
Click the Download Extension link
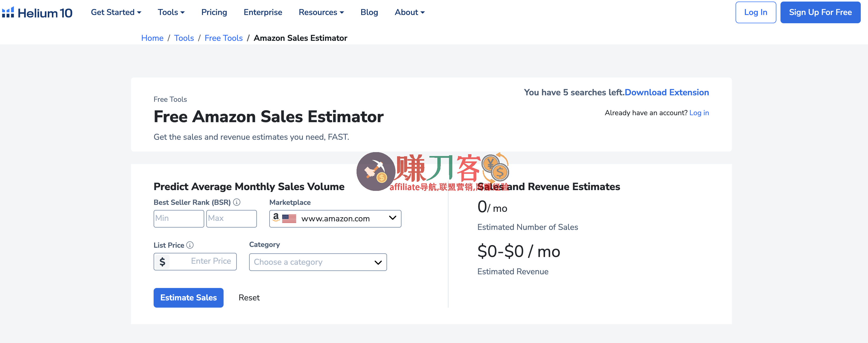click(667, 92)
